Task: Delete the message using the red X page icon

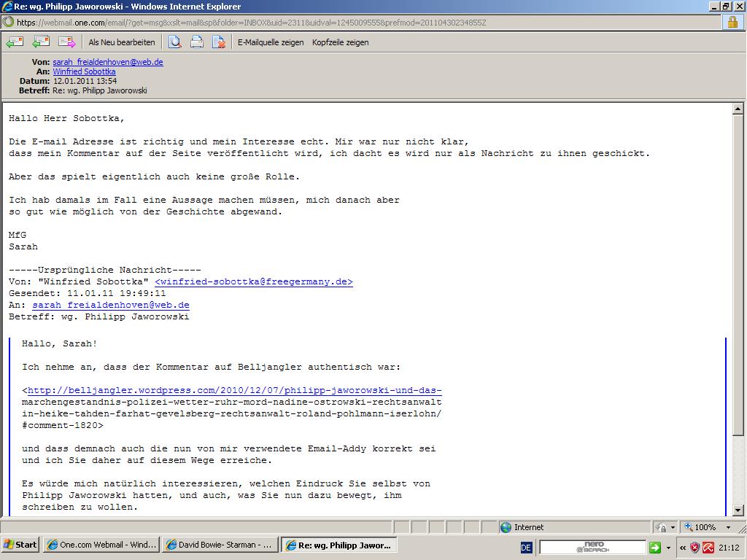Action: coord(219,42)
